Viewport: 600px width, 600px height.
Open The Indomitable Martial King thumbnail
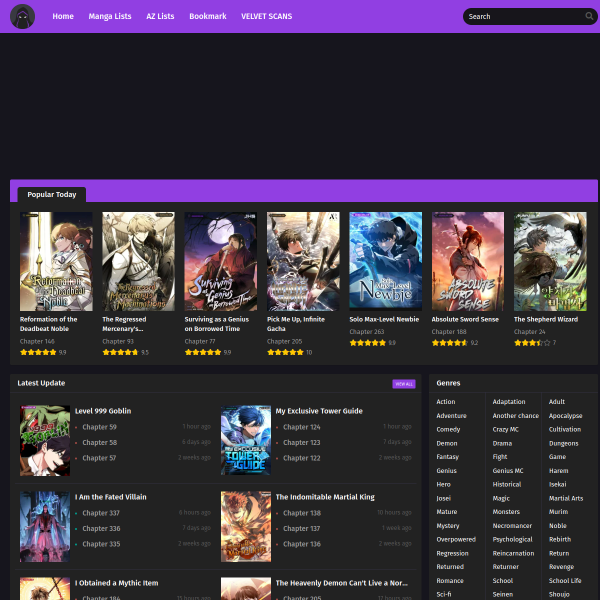click(x=246, y=527)
